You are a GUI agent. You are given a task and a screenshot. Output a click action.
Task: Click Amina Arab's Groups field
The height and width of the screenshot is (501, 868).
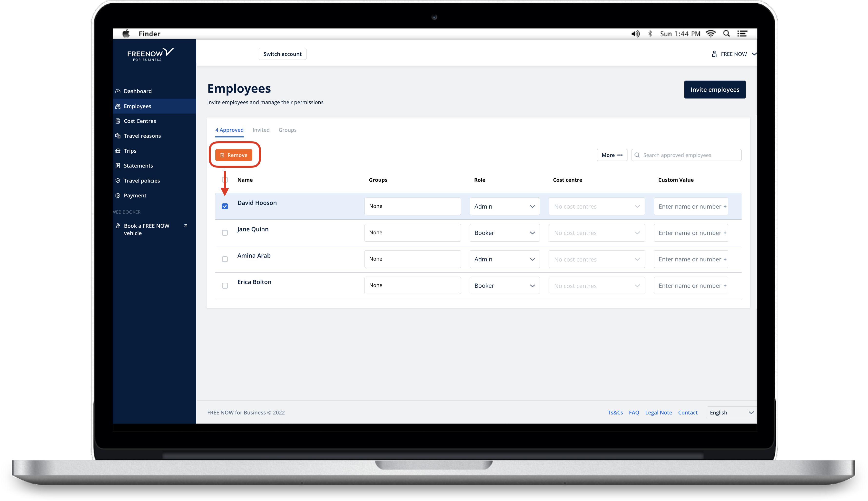coord(413,260)
